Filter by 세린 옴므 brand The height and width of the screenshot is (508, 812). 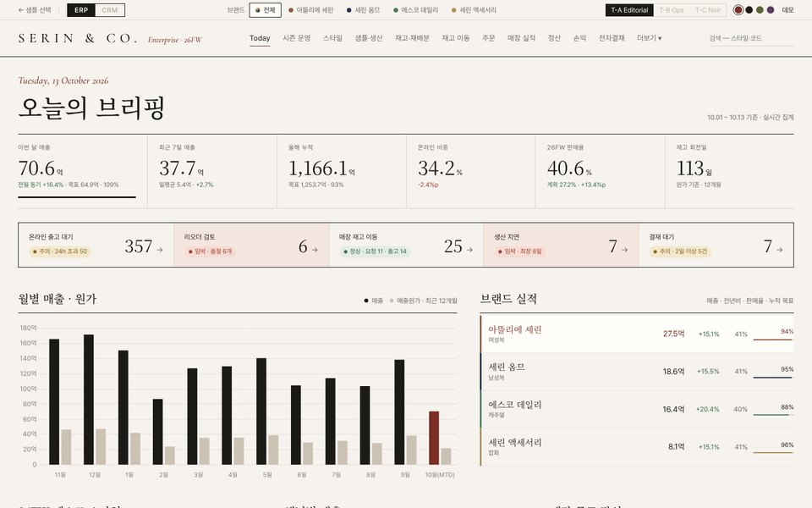click(363, 10)
